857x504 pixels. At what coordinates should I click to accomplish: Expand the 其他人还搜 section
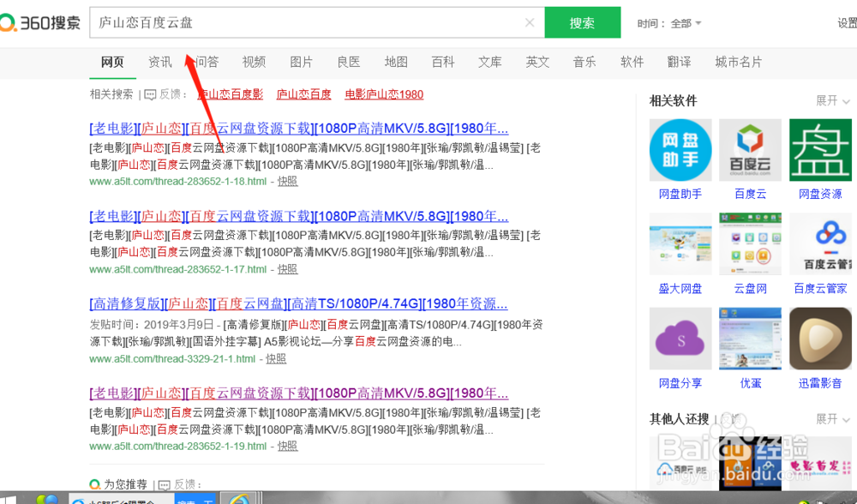point(829,419)
